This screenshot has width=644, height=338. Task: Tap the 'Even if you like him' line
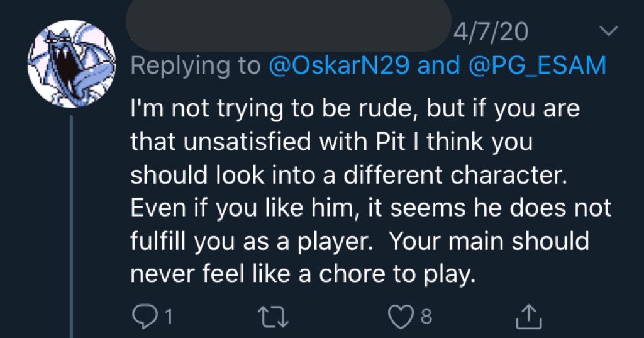click(x=370, y=209)
